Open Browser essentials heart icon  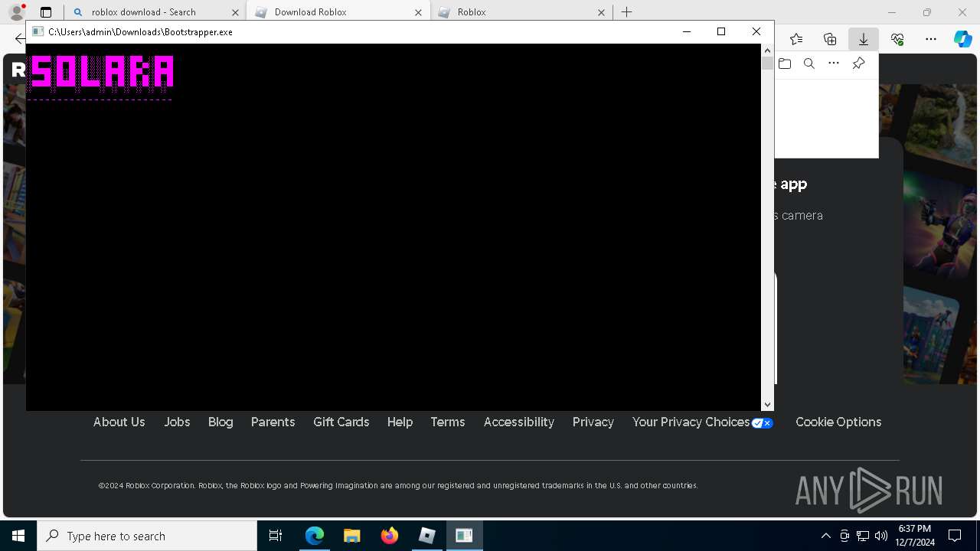click(897, 39)
